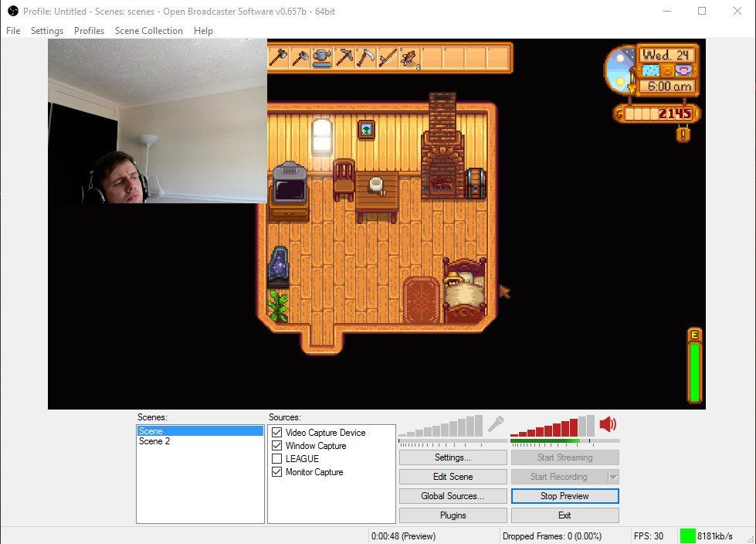This screenshot has width=756, height=544.
Task: Open the Scene Collection menu
Action: (x=148, y=31)
